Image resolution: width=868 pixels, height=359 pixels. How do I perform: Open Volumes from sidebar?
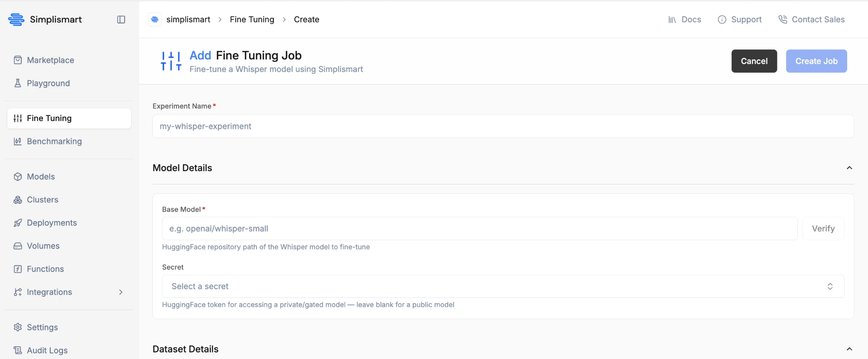click(x=43, y=246)
